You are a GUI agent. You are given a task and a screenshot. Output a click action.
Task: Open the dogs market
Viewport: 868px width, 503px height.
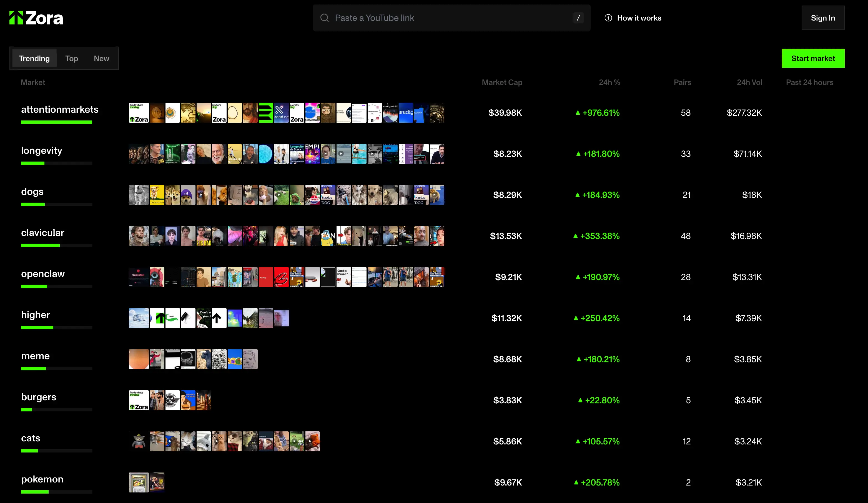tap(32, 192)
